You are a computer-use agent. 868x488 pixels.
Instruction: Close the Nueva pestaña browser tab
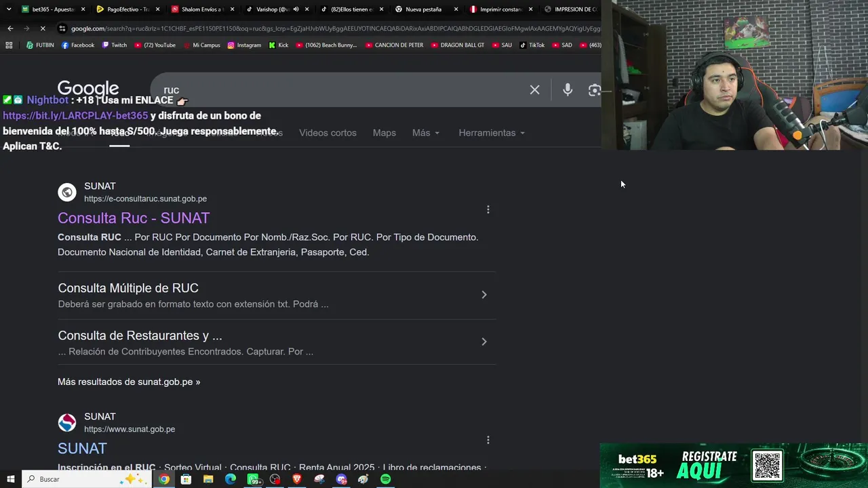click(x=456, y=9)
